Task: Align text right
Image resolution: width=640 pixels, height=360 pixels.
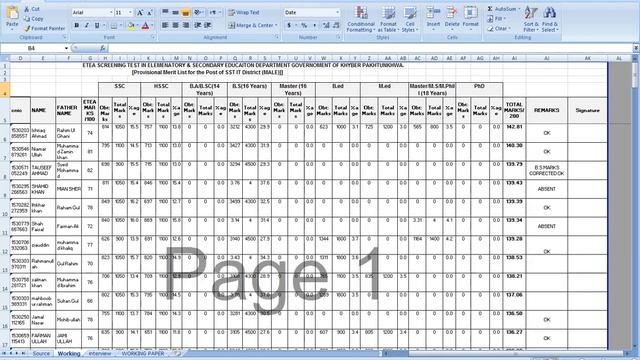Action: coord(185,25)
